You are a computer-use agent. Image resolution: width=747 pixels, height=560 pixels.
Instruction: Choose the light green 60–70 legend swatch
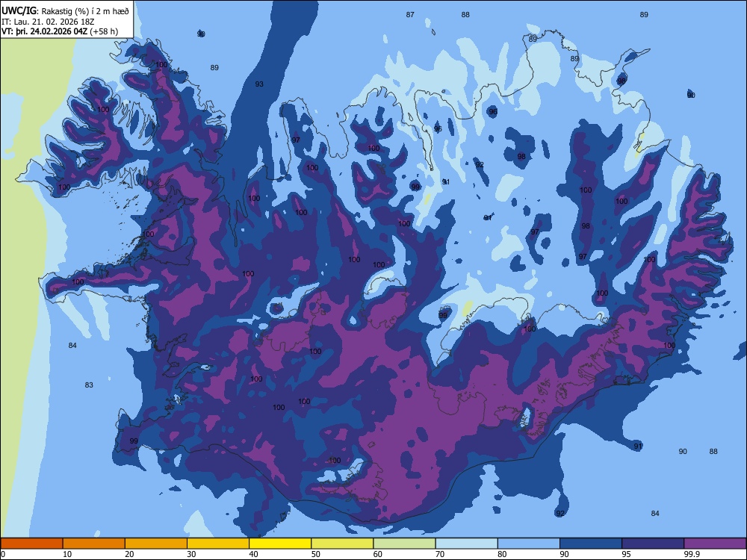coord(404,544)
